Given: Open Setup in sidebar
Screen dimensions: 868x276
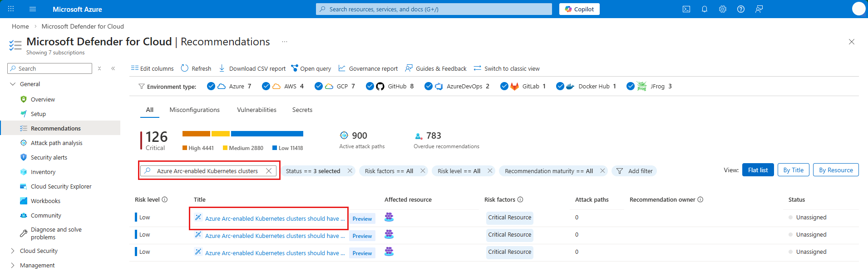Looking at the screenshot, I should pos(38,114).
